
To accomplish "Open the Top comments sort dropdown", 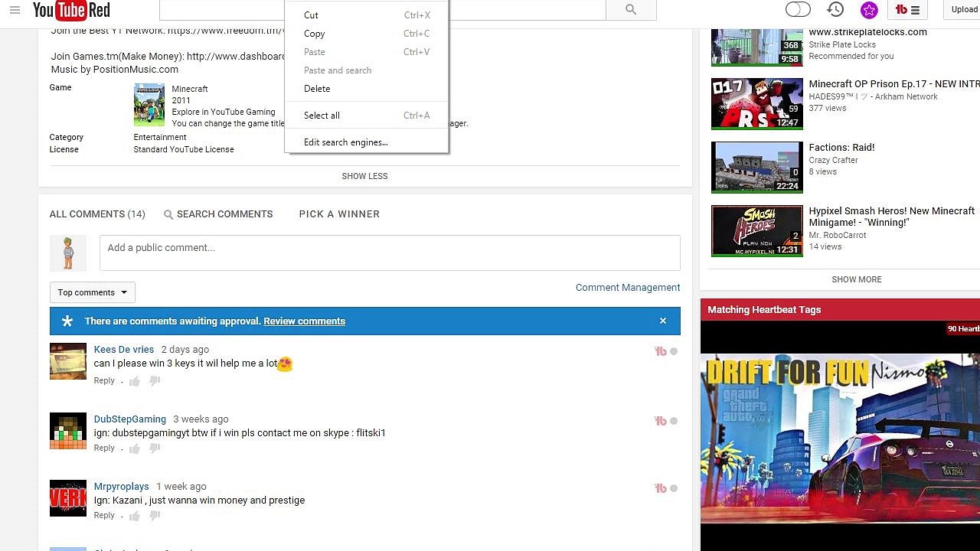I will click(x=93, y=292).
